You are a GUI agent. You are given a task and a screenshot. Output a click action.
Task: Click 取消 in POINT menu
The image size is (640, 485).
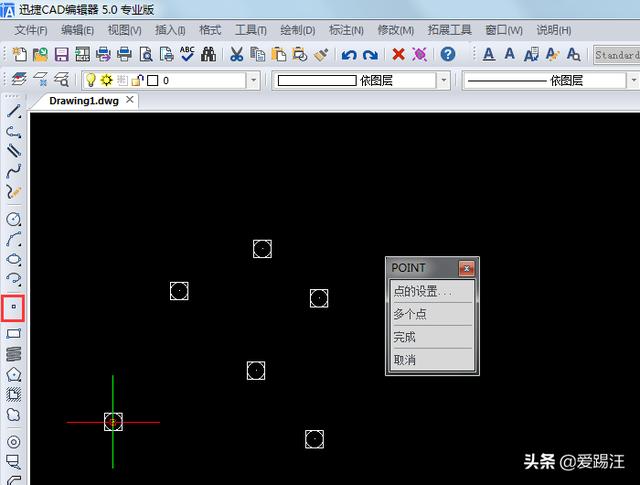432,360
